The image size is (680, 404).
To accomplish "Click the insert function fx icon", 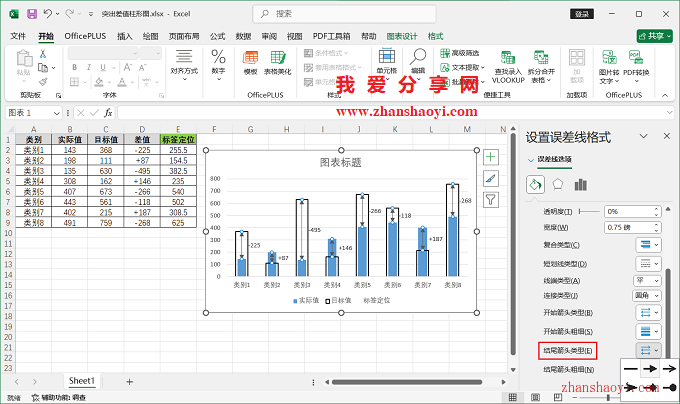I will click(x=108, y=113).
